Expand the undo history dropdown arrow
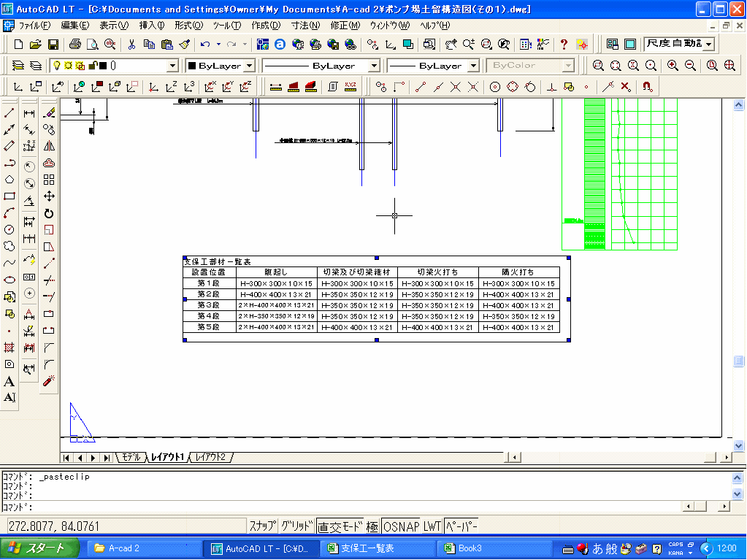747x560 pixels. tap(218, 45)
